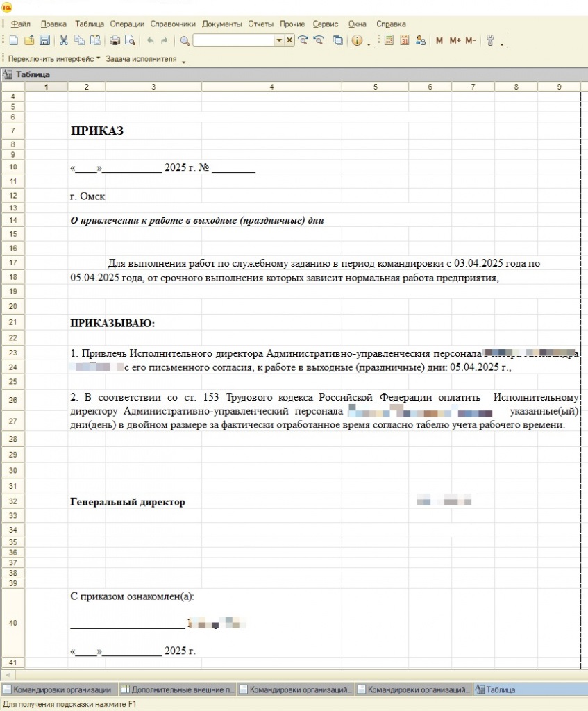Screen dimensions: 588x711
Task: Open the Правка menu
Action: tap(53, 24)
